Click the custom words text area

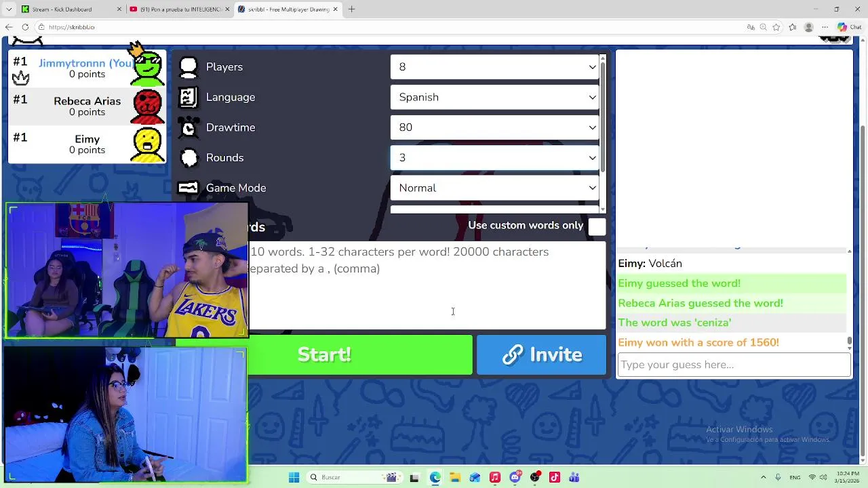point(427,285)
